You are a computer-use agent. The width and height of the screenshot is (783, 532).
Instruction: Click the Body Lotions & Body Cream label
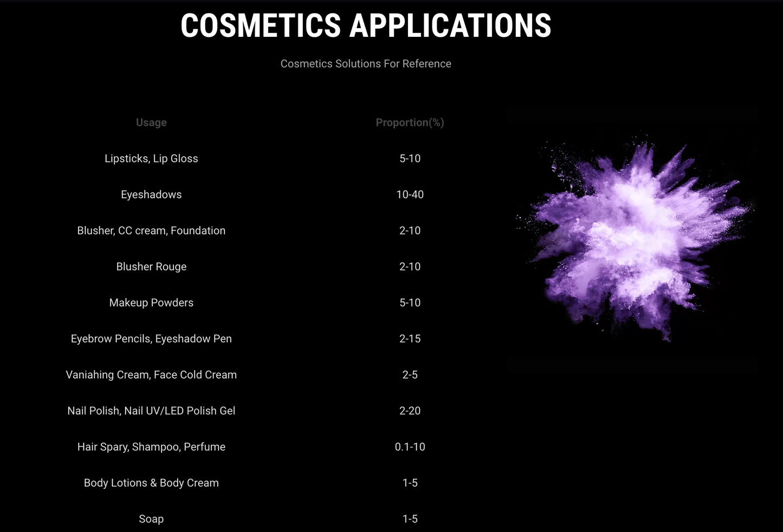pos(151,483)
